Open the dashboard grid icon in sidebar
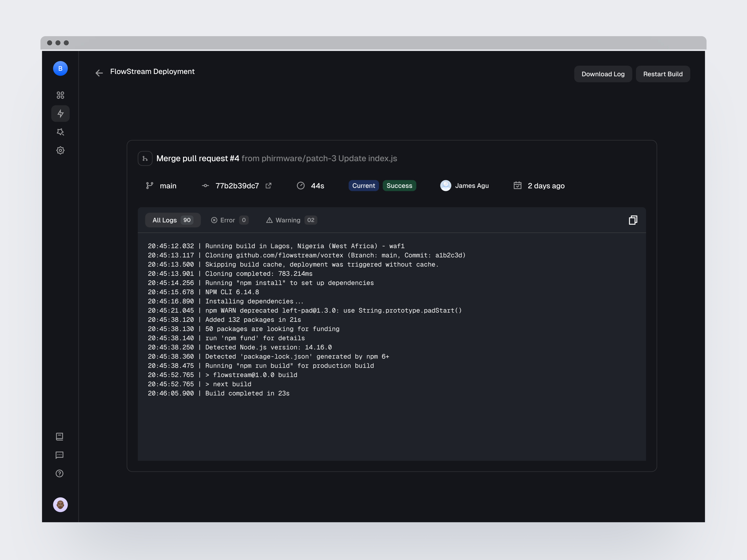This screenshot has width=747, height=560. click(60, 95)
